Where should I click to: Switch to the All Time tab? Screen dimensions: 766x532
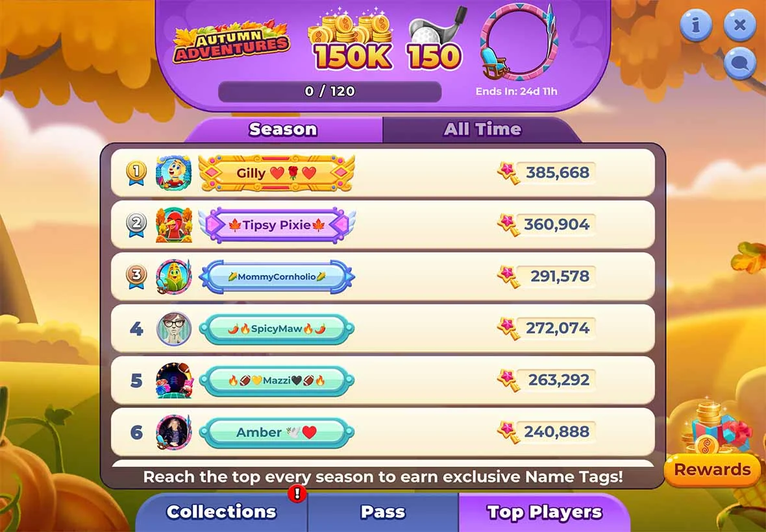click(x=482, y=129)
